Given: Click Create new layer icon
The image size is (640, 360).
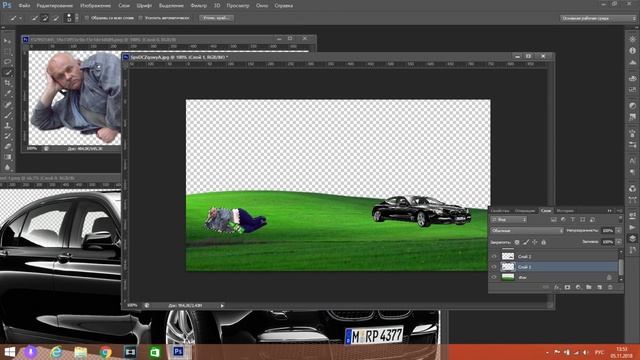Looking at the screenshot, I should [x=599, y=287].
